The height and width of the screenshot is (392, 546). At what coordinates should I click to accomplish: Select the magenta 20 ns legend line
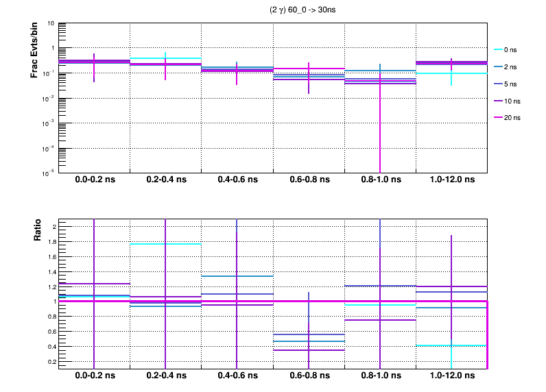click(499, 118)
